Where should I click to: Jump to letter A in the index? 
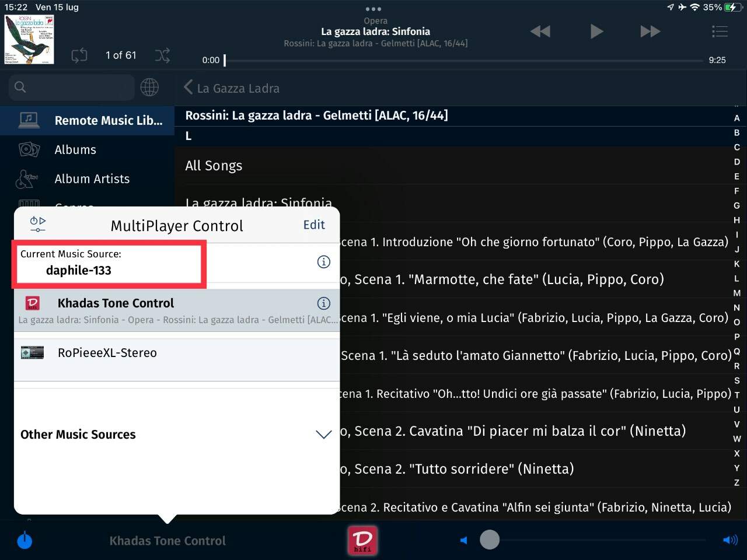(737, 118)
